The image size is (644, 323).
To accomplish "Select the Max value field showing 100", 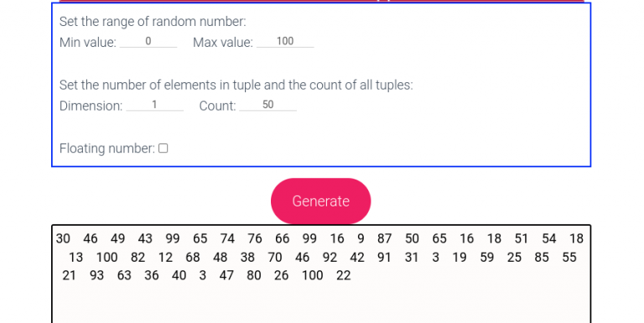I will tap(285, 41).
